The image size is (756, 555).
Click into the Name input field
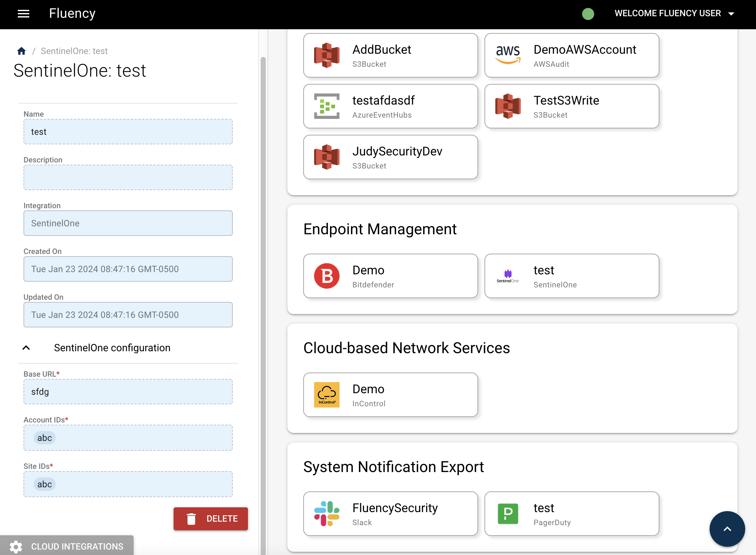pyautogui.click(x=128, y=132)
